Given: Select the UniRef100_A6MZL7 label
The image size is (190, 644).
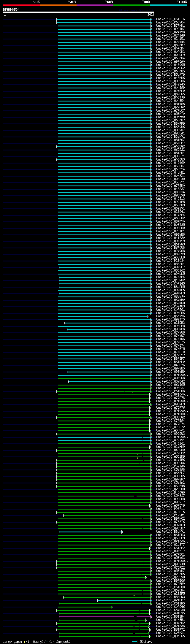Looking at the screenshot, I should click(x=170, y=473).
